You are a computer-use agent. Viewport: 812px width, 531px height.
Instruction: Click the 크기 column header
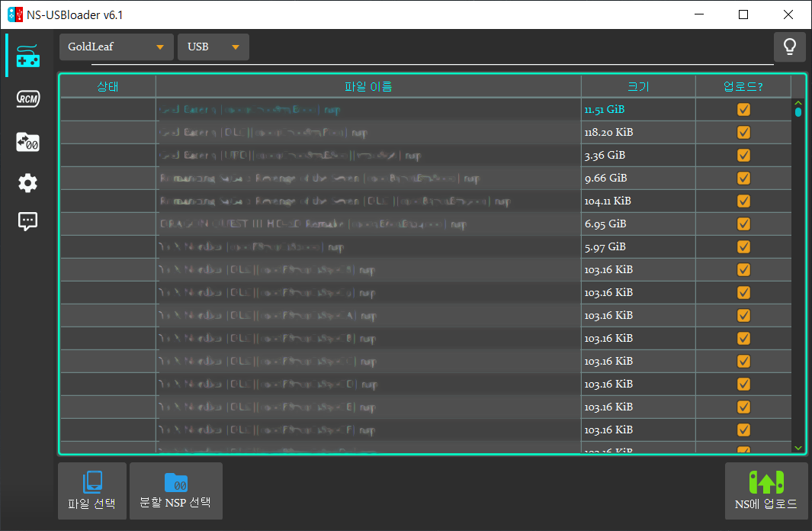pos(638,86)
